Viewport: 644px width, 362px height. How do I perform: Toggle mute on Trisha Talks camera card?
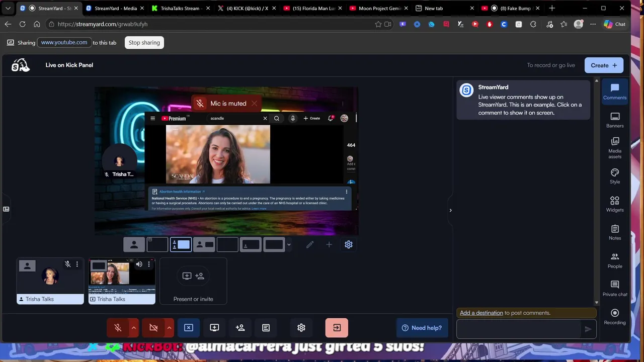[x=67, y=264]
